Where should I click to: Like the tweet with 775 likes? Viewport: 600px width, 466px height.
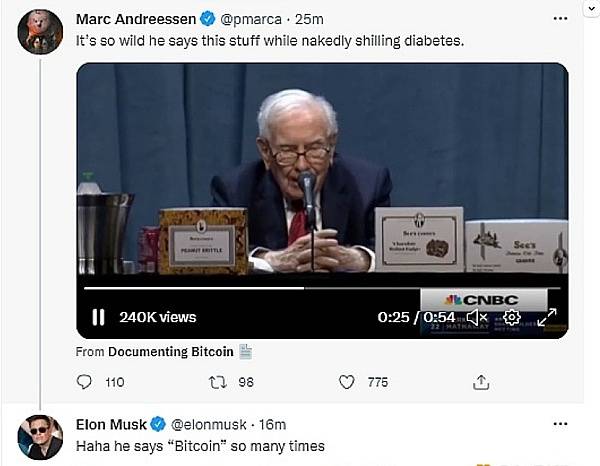tap(347, 382)
